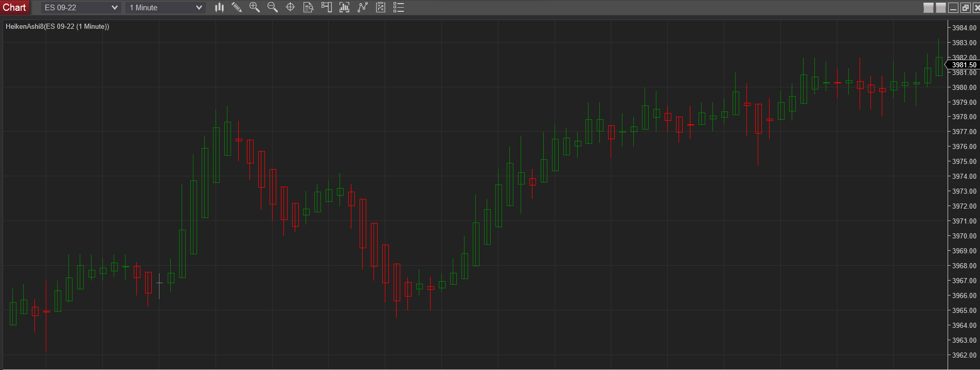This screenshot has width=980, height=370.
Task: Open the chart style bar type icon
Action: tap(220, 7)
